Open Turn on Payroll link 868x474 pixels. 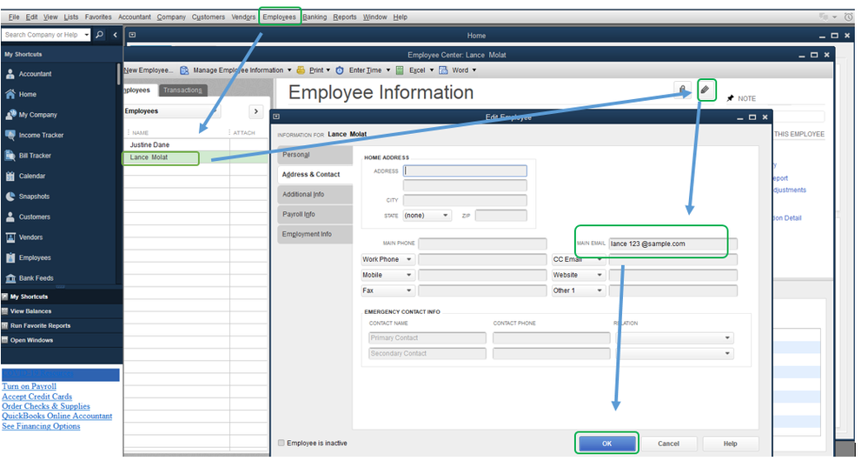30,386
